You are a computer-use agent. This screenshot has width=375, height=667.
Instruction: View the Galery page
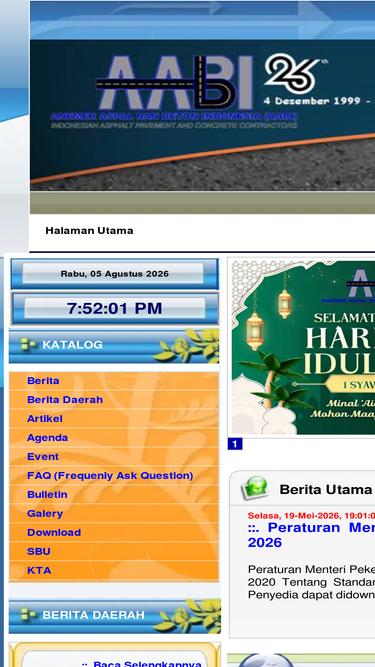point(45,513)
